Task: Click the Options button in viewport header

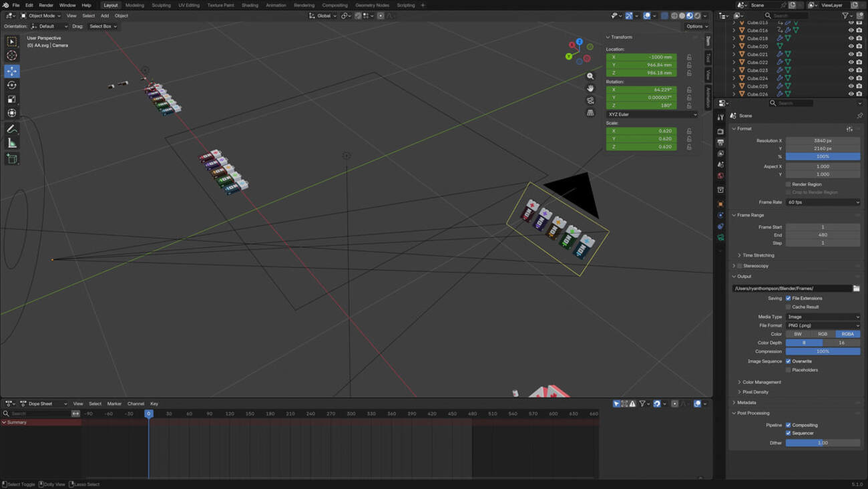Action: pyautogui.click(x=696, y=26)
